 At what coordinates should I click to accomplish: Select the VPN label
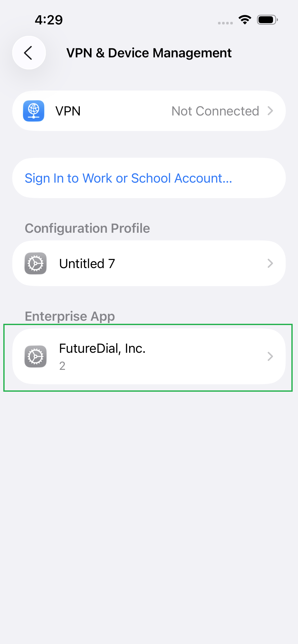[68, 111]
